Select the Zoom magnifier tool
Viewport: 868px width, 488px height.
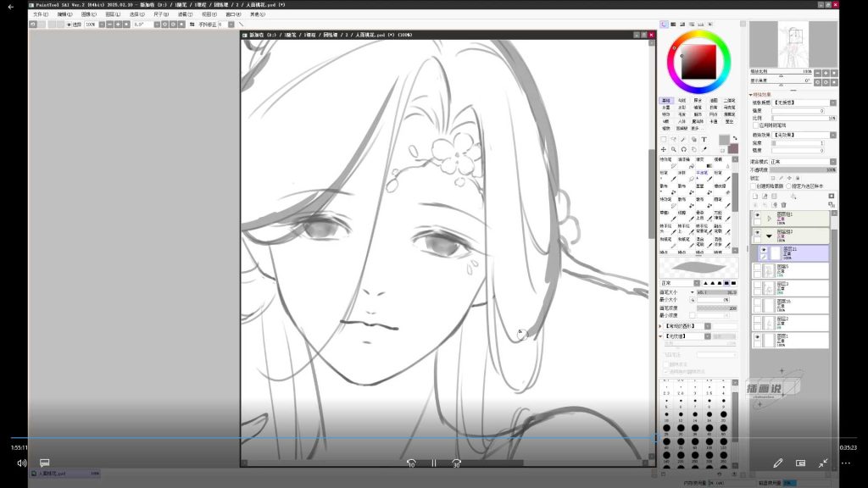click(x=674, y=149)
